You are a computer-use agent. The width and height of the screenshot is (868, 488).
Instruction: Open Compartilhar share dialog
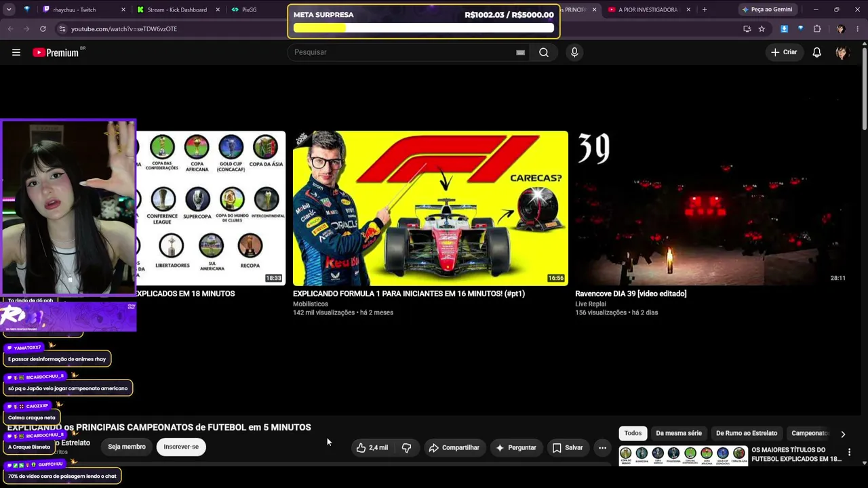454,447
